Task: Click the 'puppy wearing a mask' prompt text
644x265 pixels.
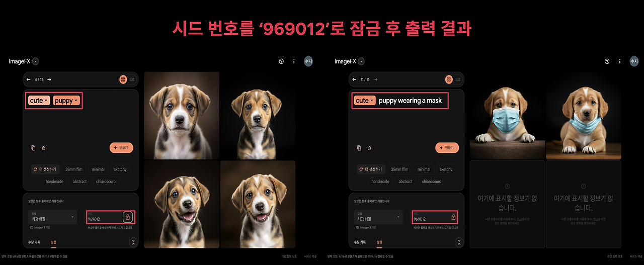Action: click(410, 101)
